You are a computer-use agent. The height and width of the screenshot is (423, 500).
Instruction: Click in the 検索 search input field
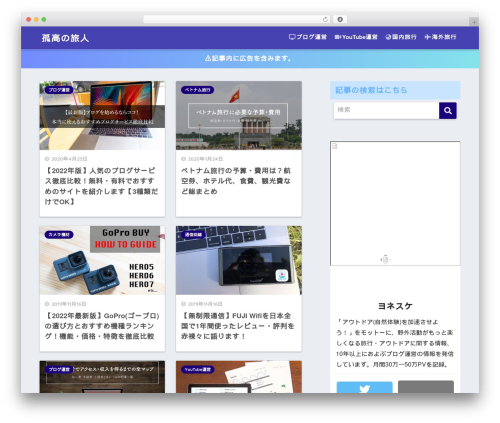coord(386,111)
